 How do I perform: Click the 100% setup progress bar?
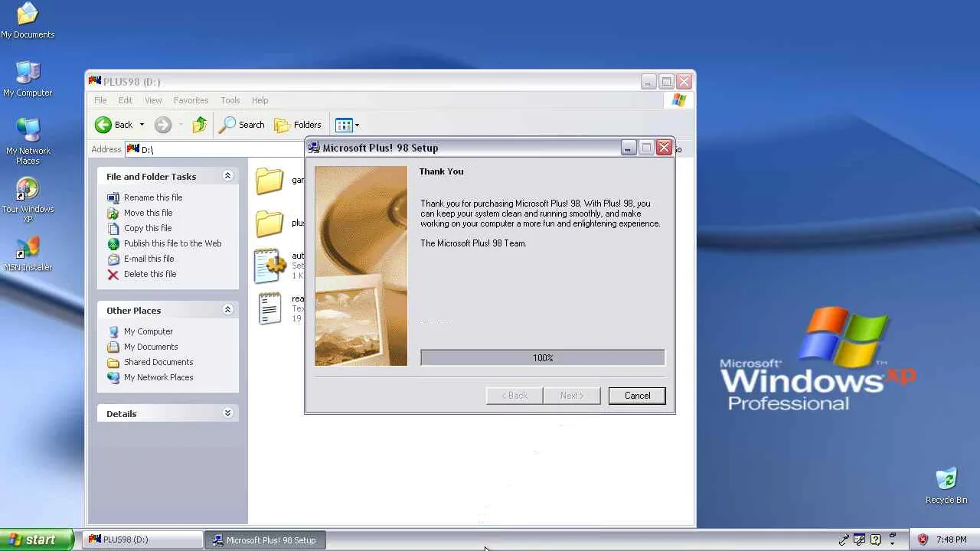pos(543,358)
